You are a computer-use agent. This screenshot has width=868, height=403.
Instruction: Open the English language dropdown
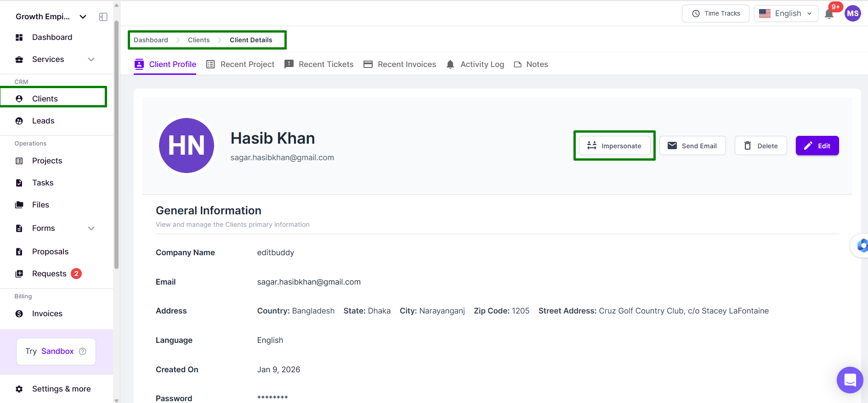[786, 13]
